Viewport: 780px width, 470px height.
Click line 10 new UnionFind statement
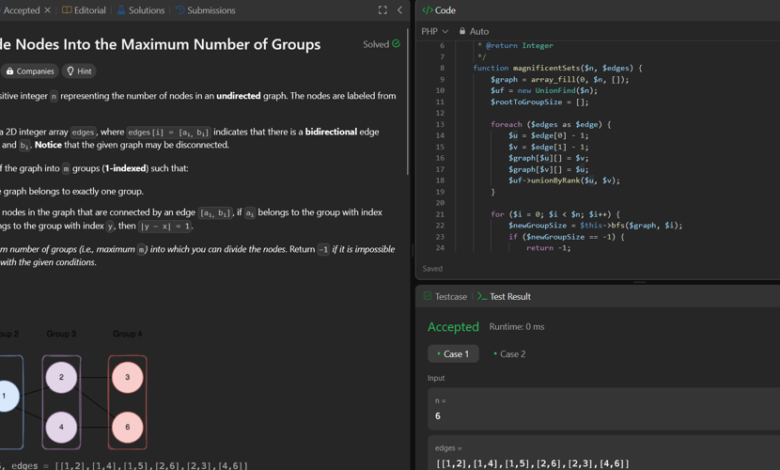[544, 91]
